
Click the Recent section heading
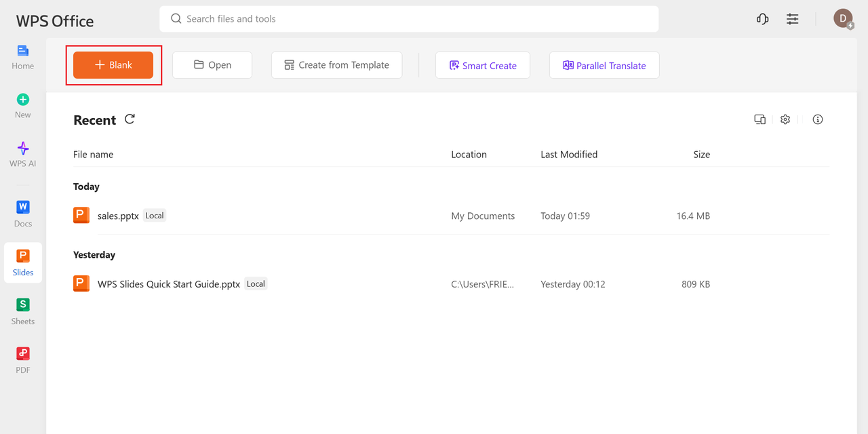pos(95,120)
